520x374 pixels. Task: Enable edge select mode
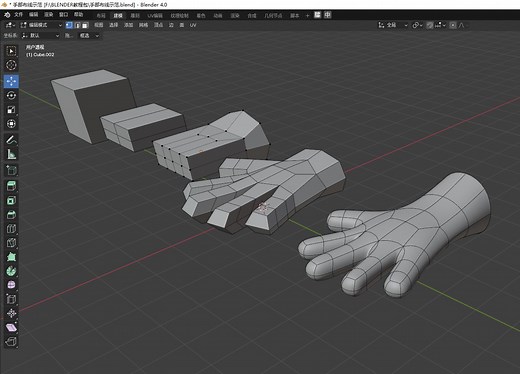(x=77, y=25)
